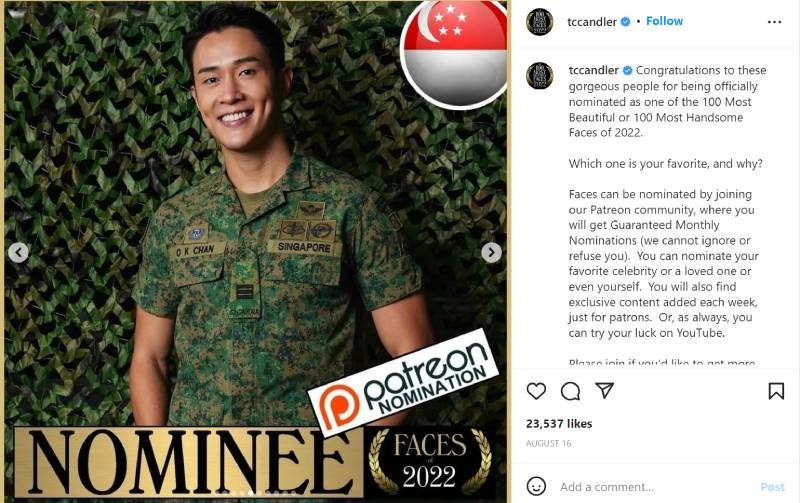Click the Singapore flag badge on the photo

tap(454, 54)
